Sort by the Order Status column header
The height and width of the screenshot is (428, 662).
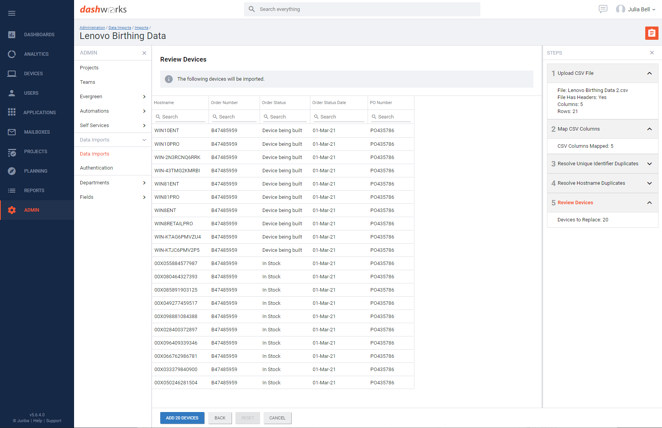274,103
